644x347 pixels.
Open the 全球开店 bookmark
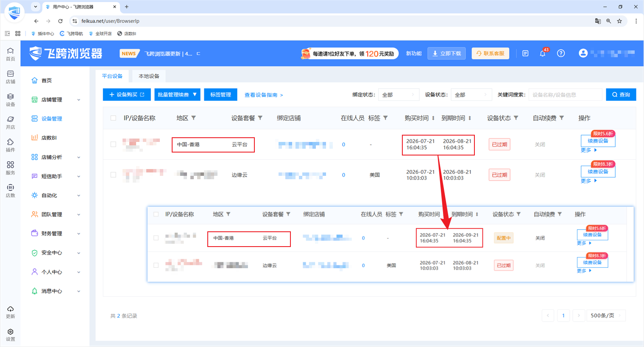[x=100, y=33]
